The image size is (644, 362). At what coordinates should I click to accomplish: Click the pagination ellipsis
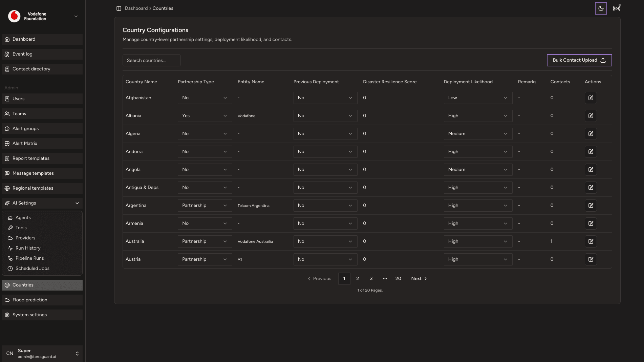coord(385,279)
